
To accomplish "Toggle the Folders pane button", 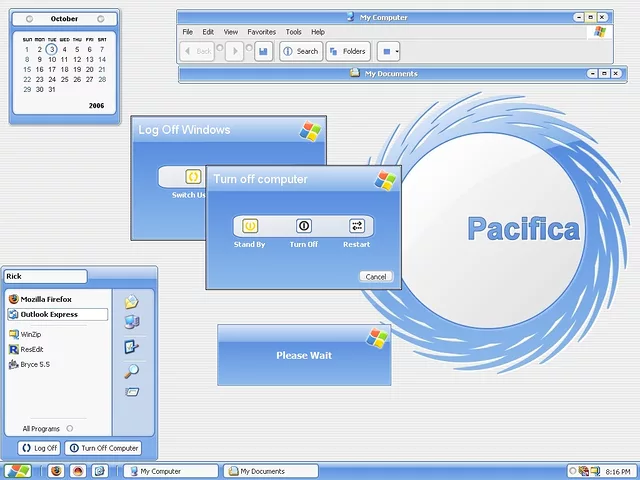I will (x=348, y=51).
